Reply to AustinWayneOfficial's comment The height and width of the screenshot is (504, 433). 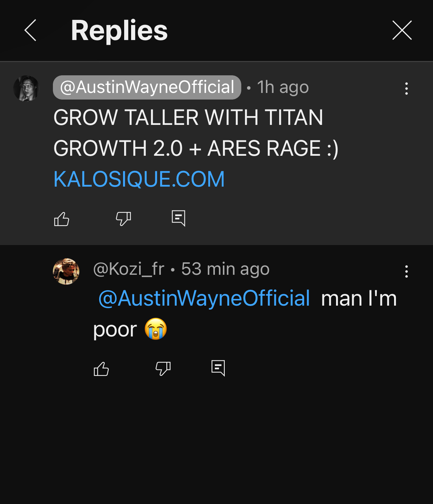click(178, 219)
